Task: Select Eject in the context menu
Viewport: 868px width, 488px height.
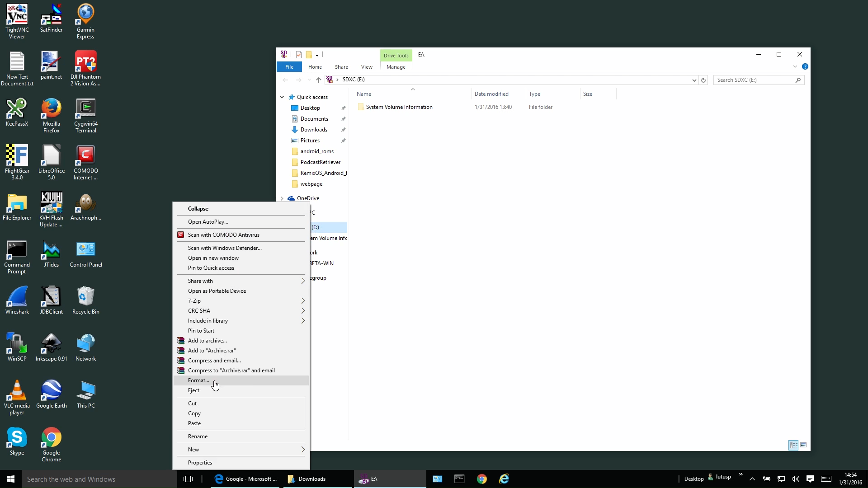Action: (x=193, y=390)
